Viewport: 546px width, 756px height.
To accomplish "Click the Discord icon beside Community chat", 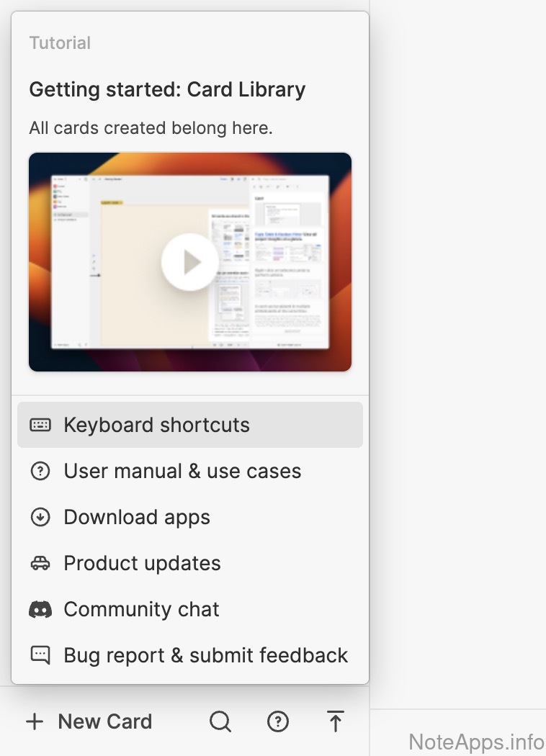I will tap(40, 609).
